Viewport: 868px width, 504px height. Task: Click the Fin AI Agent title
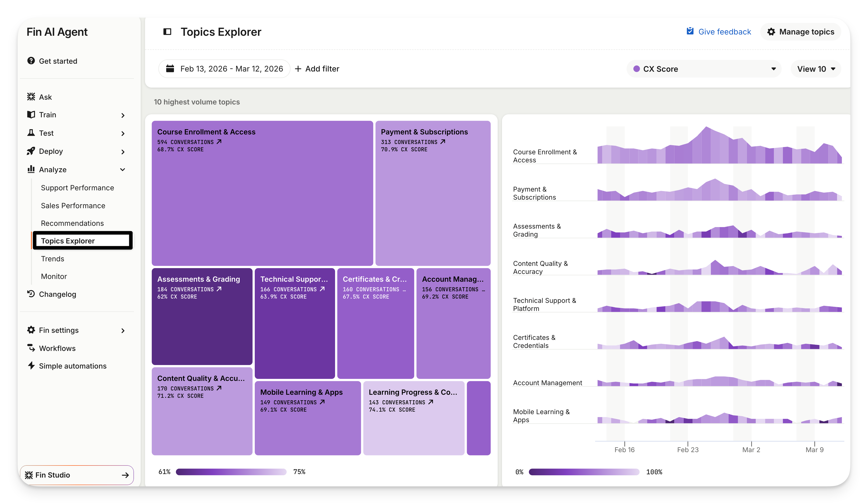(57, 32)
